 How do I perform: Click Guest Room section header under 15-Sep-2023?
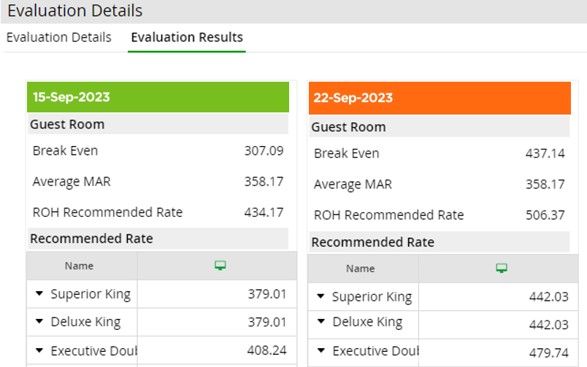pos(158,124)
